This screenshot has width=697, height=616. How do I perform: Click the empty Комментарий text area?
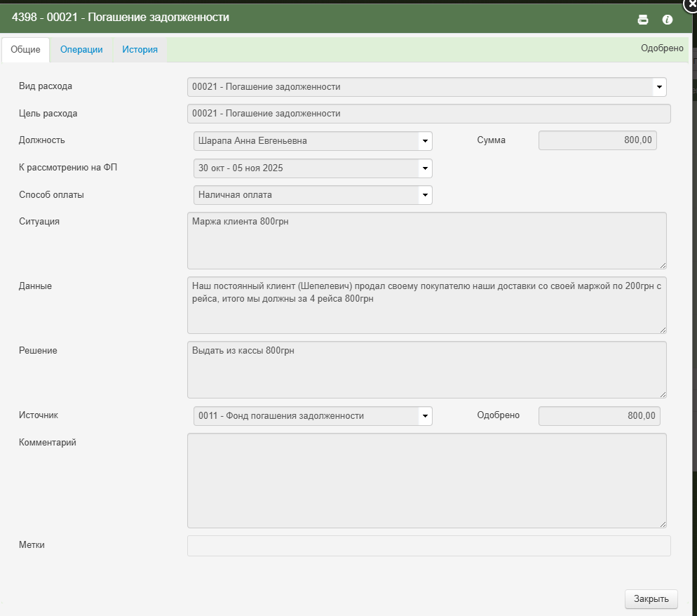point(427,481)
